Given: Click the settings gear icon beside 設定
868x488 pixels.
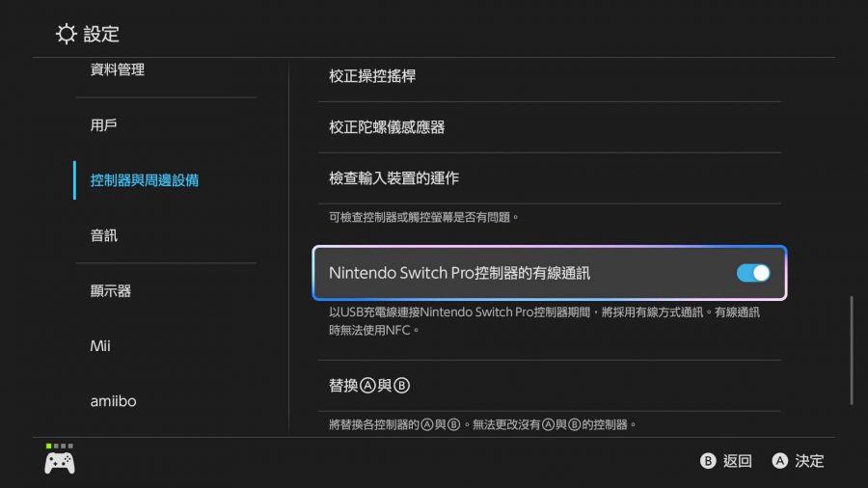Looking at the screenshot, I should pyautogui.click(x=66, y=34).
